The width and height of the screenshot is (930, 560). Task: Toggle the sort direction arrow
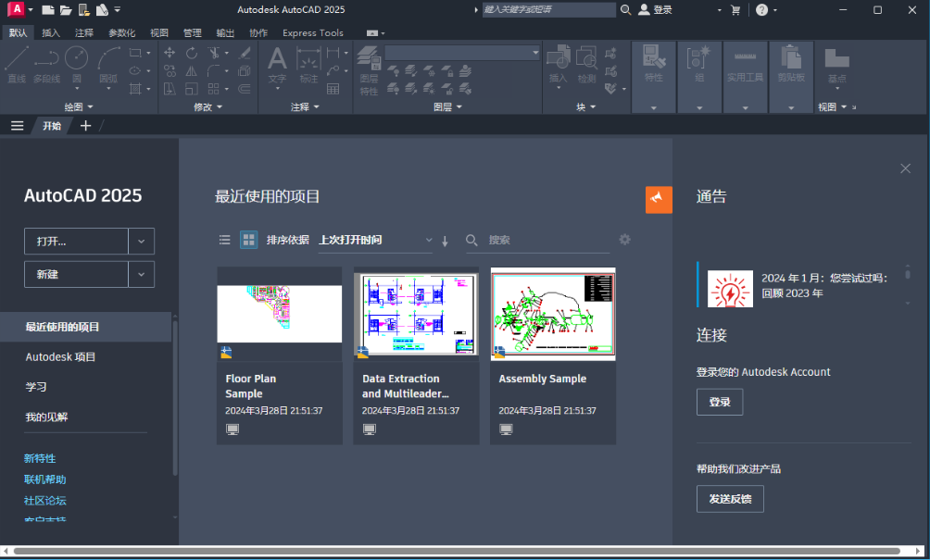click(445, 241)
